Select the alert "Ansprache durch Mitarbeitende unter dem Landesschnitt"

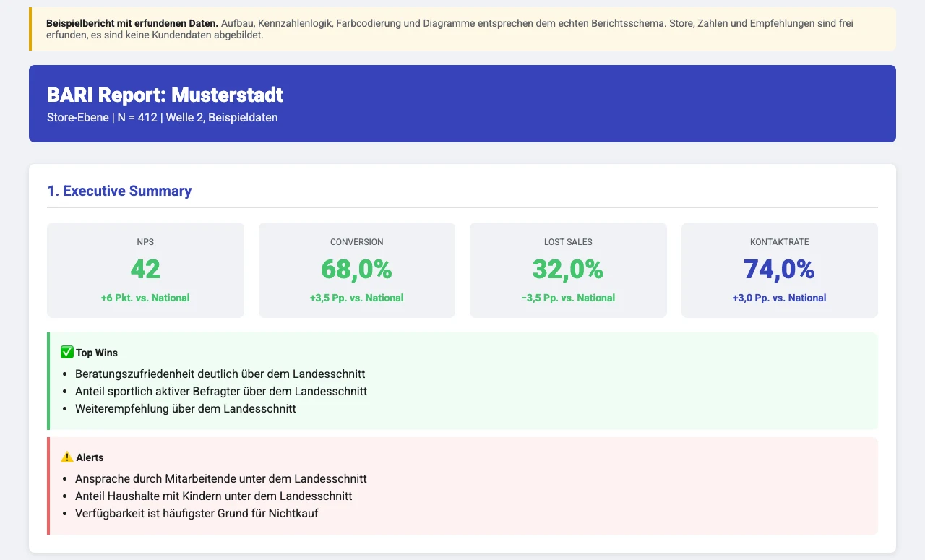click(221, 478)
